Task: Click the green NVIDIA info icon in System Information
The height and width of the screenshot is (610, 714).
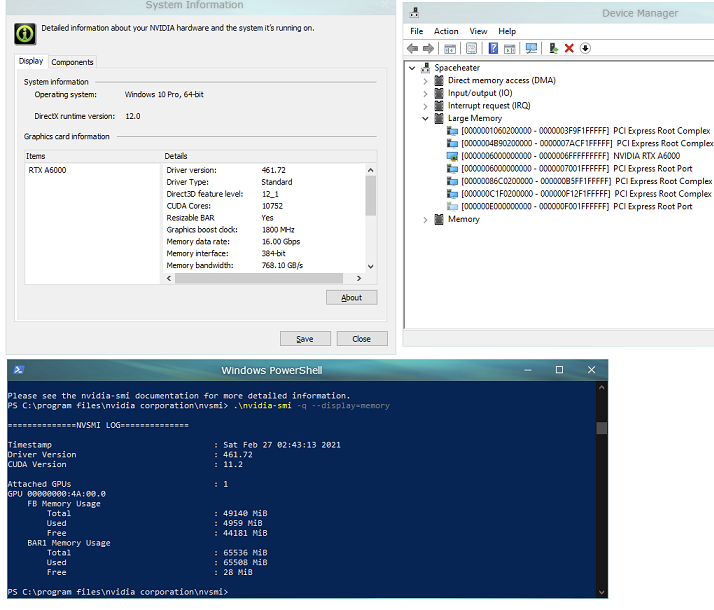Action: [x=25, y=34]
